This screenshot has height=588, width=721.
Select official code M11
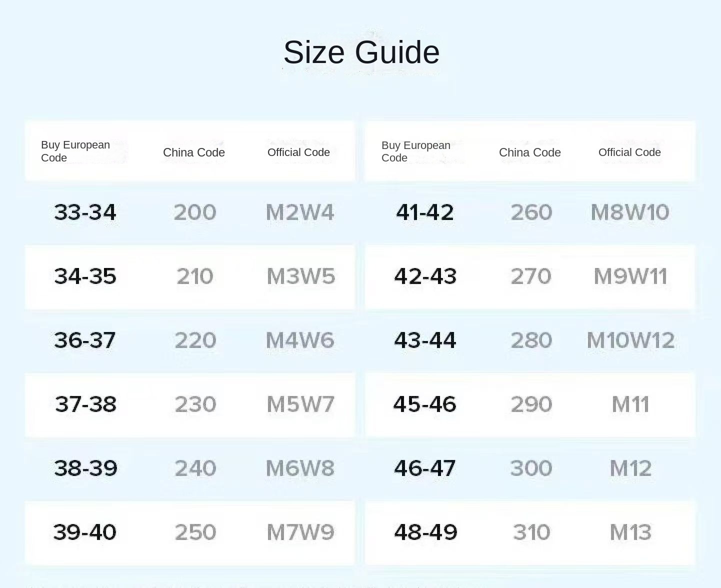630,404
